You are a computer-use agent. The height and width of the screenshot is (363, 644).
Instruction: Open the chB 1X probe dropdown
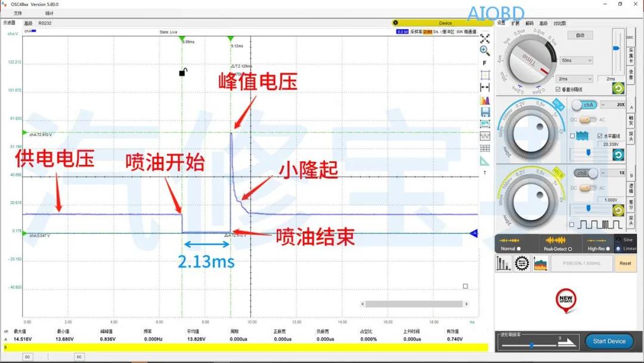(x=613, y=173)
